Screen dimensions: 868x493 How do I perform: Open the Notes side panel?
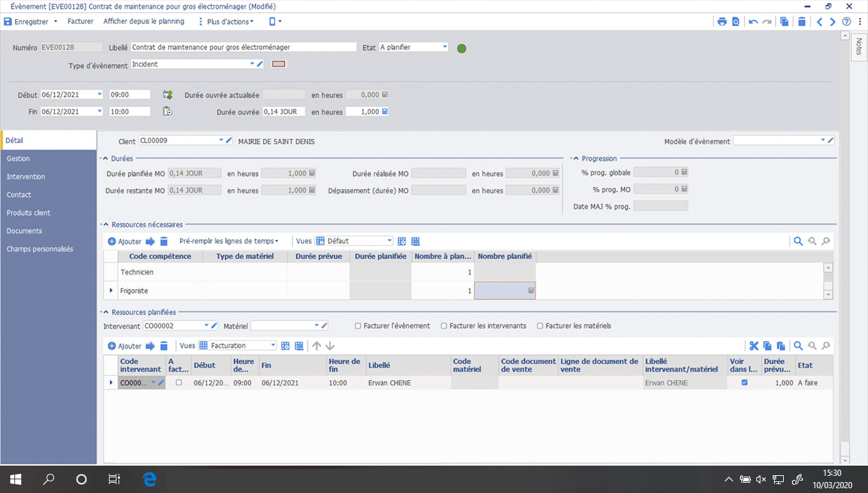pyautogui.click(x=858, y=47)
